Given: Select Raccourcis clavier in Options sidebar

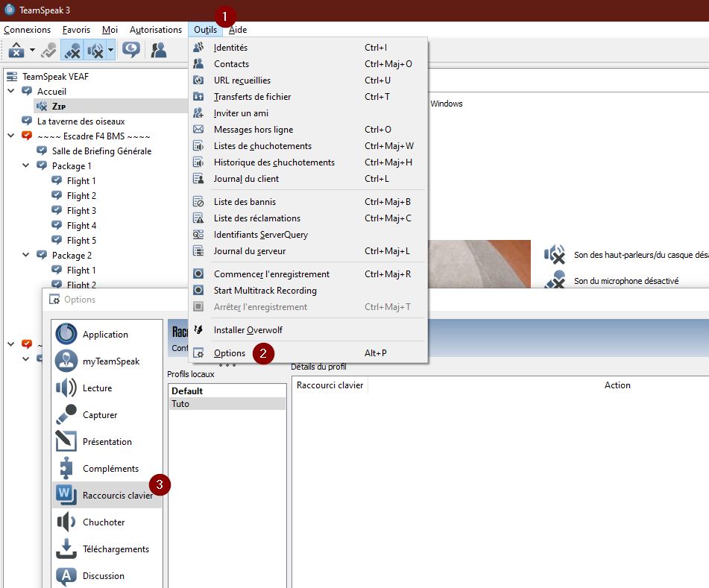Looking at the screenshot, I should [x=117, y=496].
